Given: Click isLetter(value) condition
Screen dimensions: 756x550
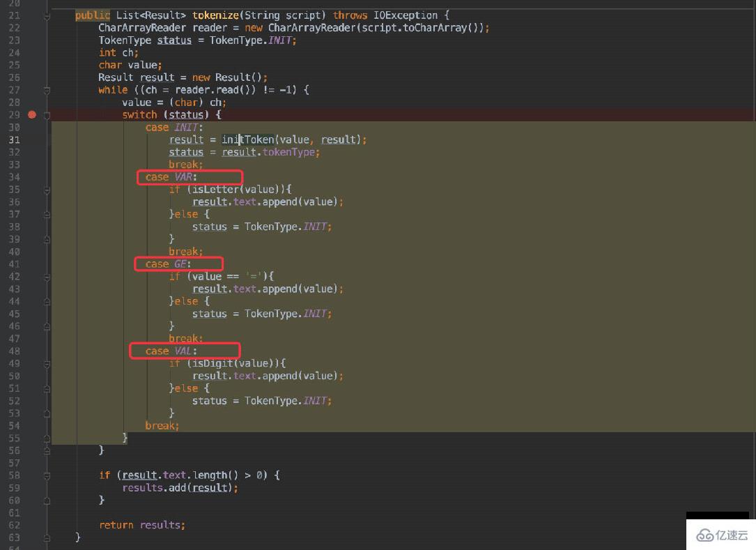Looking at the screenshot, I should pos(236,190).
